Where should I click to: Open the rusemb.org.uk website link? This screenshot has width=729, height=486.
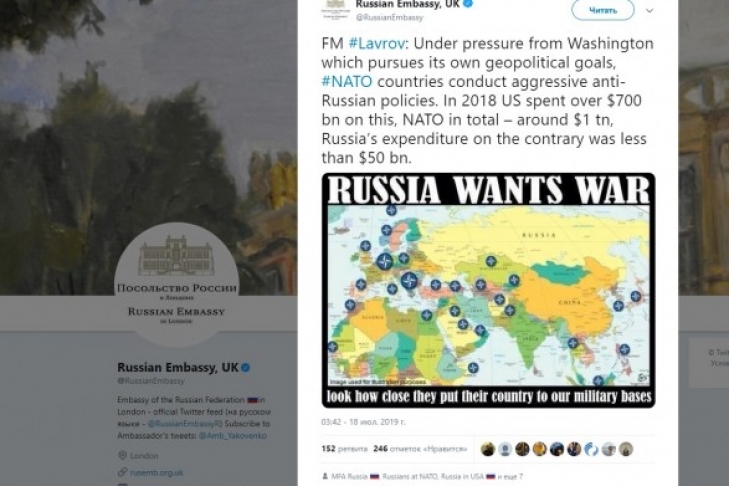point(157,473)
